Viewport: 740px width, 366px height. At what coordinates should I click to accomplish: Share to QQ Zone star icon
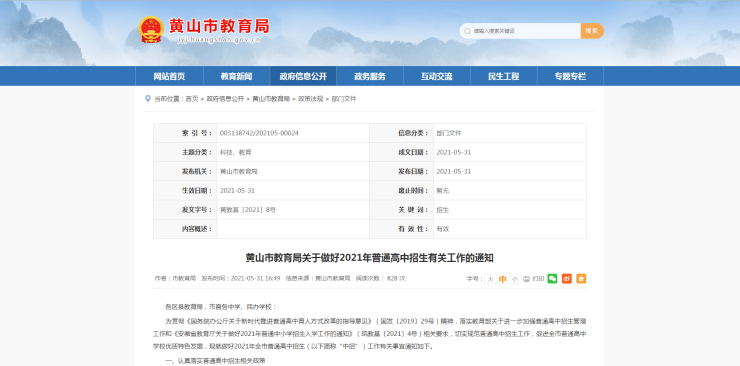tap(581, 279)
